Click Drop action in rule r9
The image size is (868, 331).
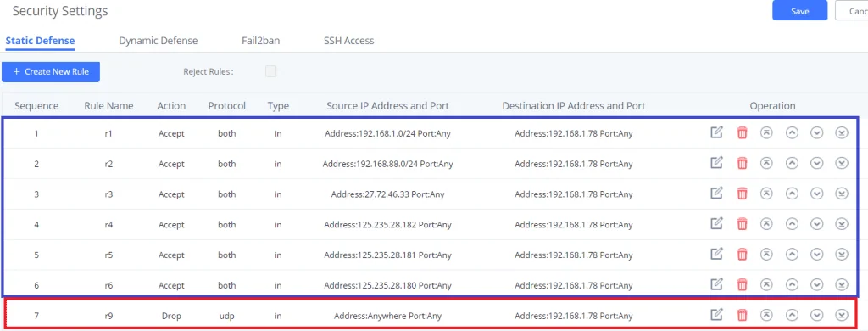171,316
